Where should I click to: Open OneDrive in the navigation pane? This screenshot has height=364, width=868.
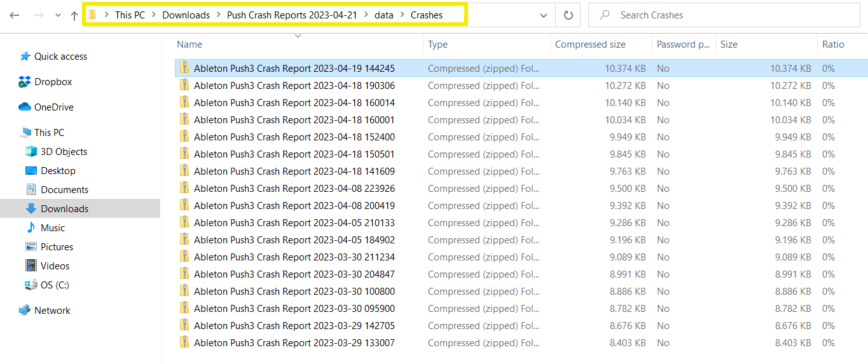coord(54,107)
